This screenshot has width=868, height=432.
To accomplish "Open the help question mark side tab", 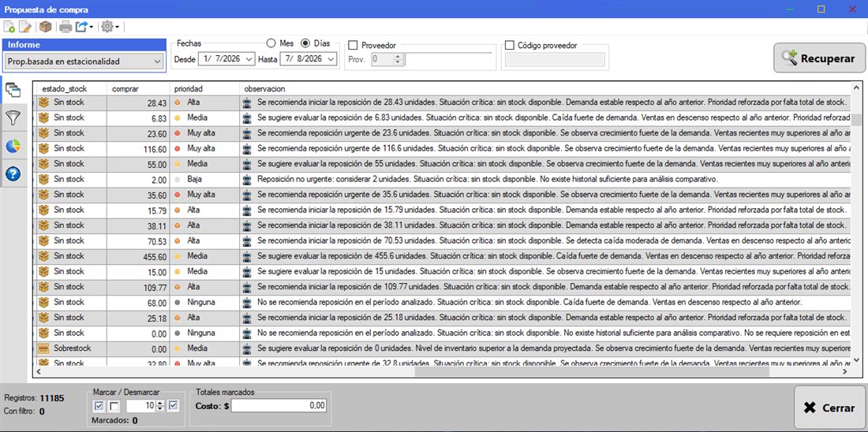I will [13, 173].
